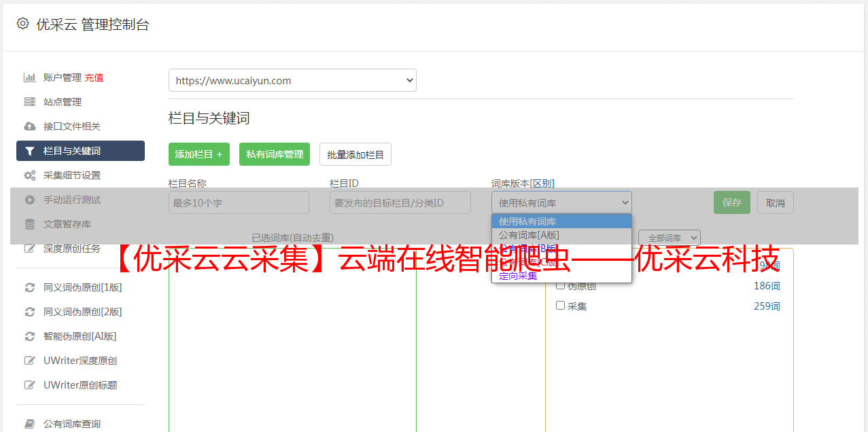This screenshot has height=432, width=868.
Task: Click the 186词 count link
Action: click(767, 286)
